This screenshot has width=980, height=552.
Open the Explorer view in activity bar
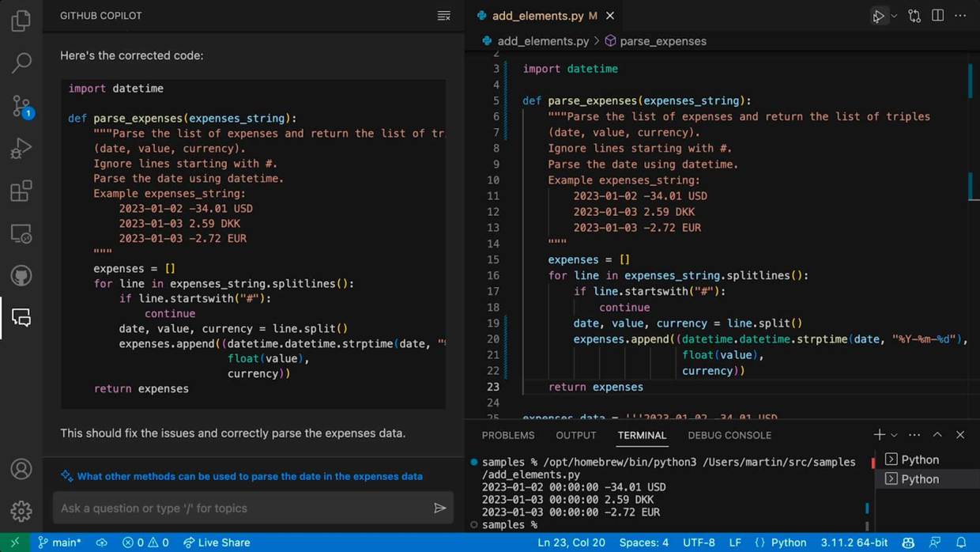21,20
